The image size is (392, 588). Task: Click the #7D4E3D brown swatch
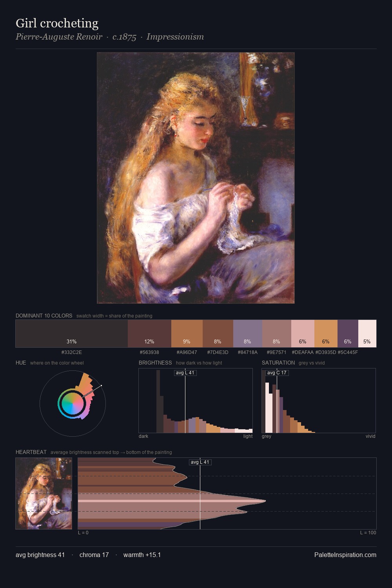tap(218, 334)
